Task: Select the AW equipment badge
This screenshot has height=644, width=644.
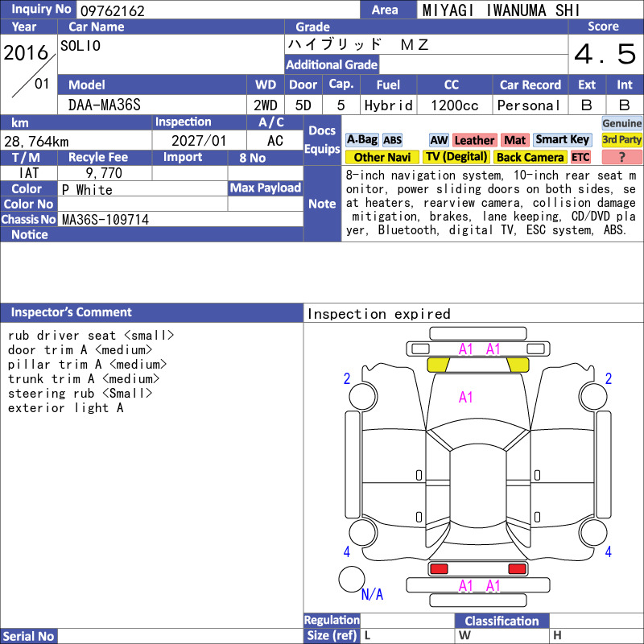Action: coord(439,140)
